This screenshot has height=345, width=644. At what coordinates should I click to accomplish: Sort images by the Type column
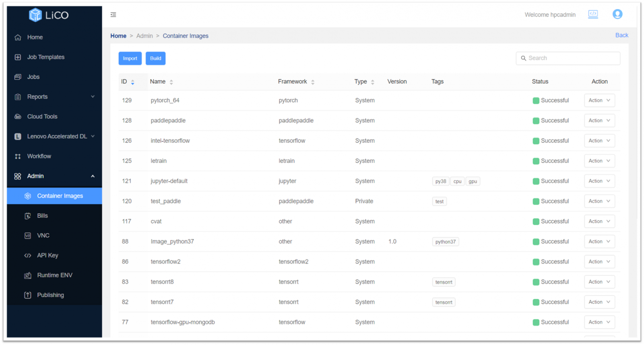tap(373, 82)
